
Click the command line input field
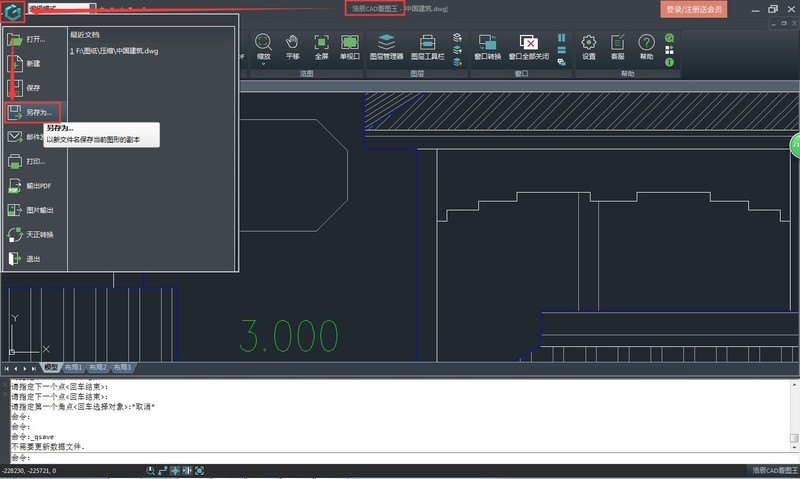[x=400, y=457]
